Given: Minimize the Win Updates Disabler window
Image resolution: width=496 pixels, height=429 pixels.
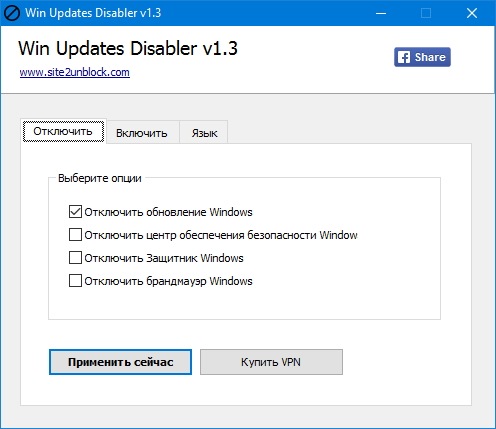Looking at the screenshot, I should (x=381, y=13).
